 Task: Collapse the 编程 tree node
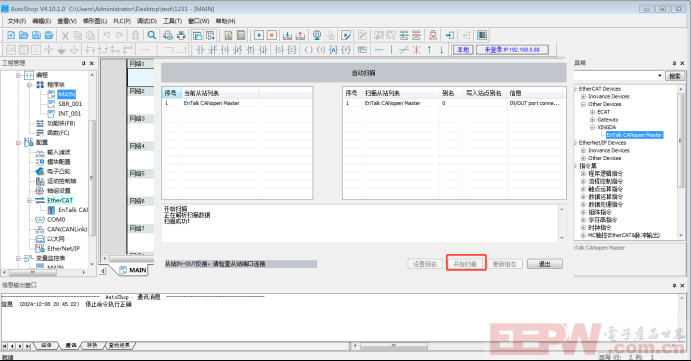pyautogui.click(x=19, y=75)
